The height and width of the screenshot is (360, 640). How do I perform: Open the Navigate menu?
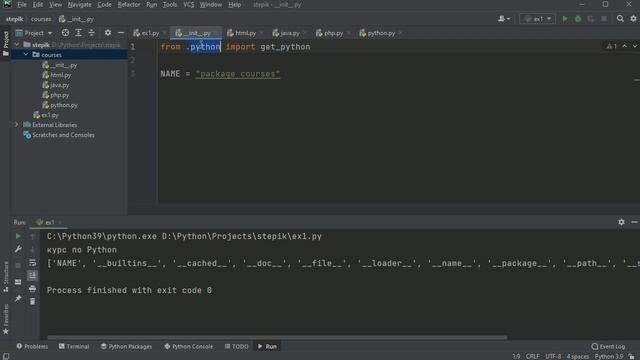click(x=80, y=4)
